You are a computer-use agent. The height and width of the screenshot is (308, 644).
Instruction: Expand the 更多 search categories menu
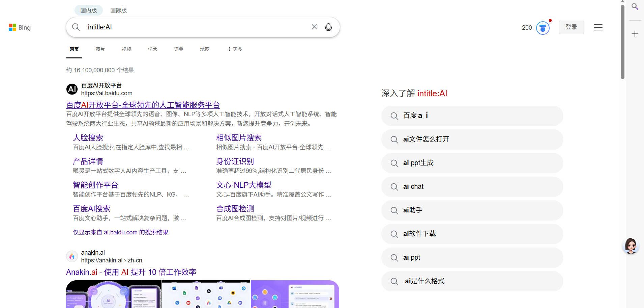click(235, 49)
